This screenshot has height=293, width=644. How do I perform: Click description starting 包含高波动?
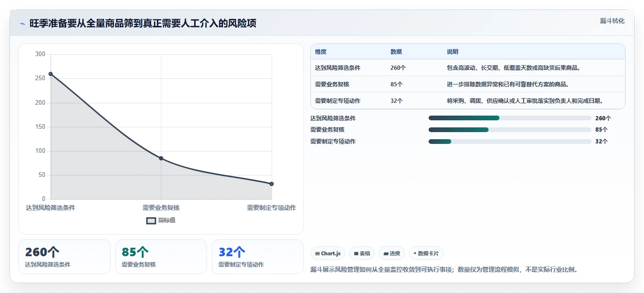tap(514, 68)
